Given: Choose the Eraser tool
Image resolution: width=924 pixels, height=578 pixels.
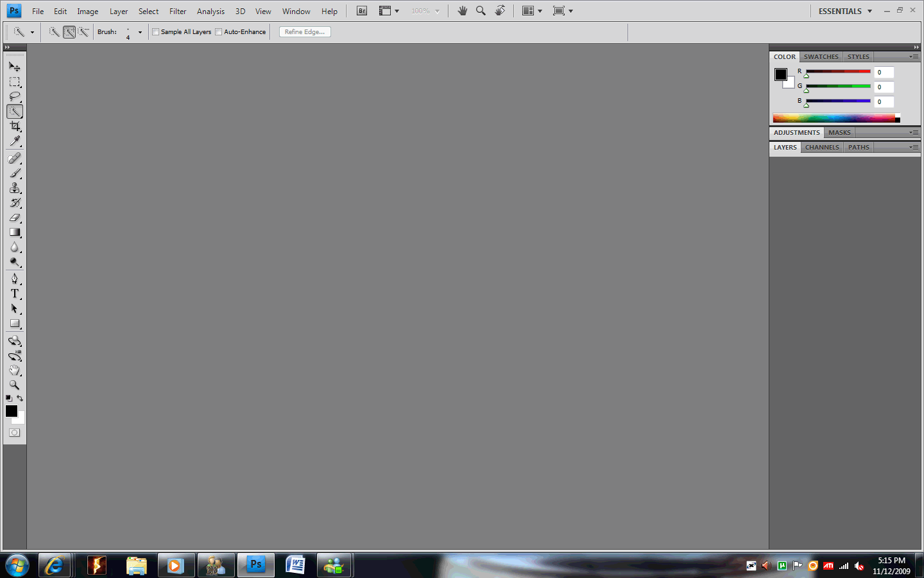Looking at the screenshot, I should point(14,218).
